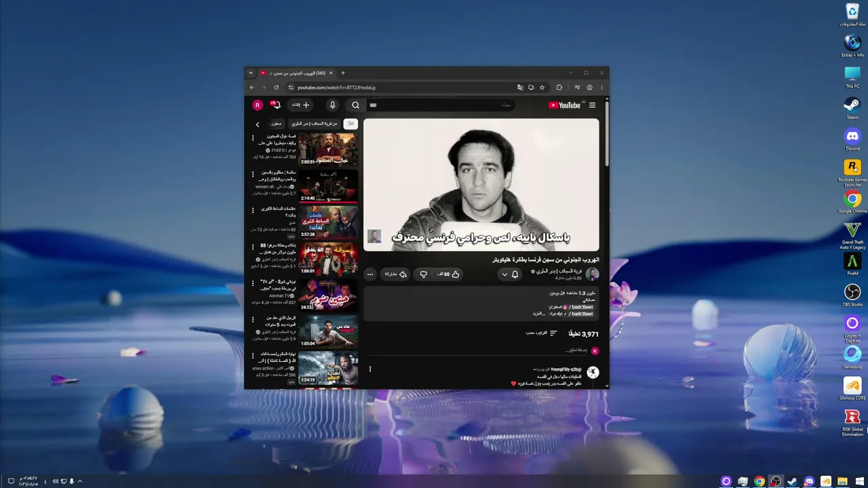Open the Rockstar Games Launcher desktop icon
The image size is (868, 488).
tap(852, 172)
